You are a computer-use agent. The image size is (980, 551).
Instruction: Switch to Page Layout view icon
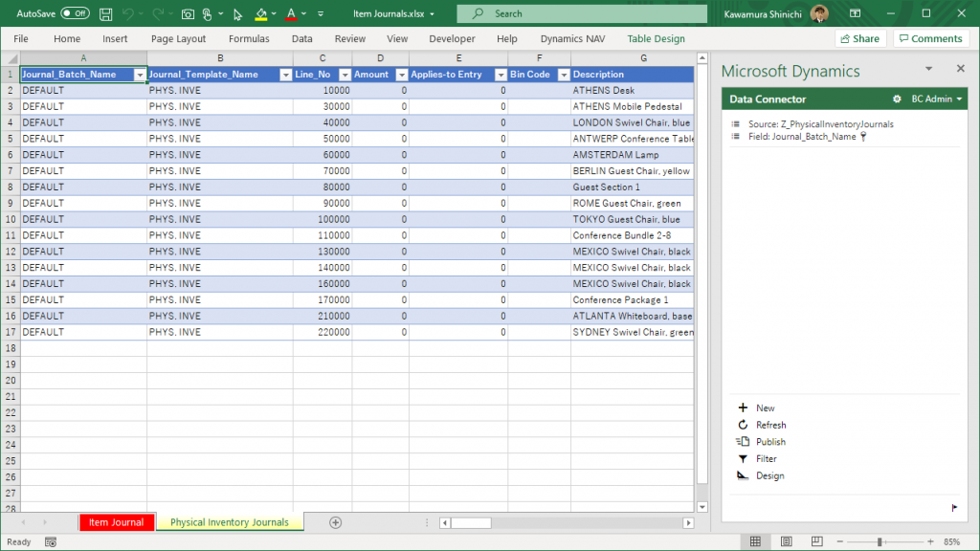(787, 541)
